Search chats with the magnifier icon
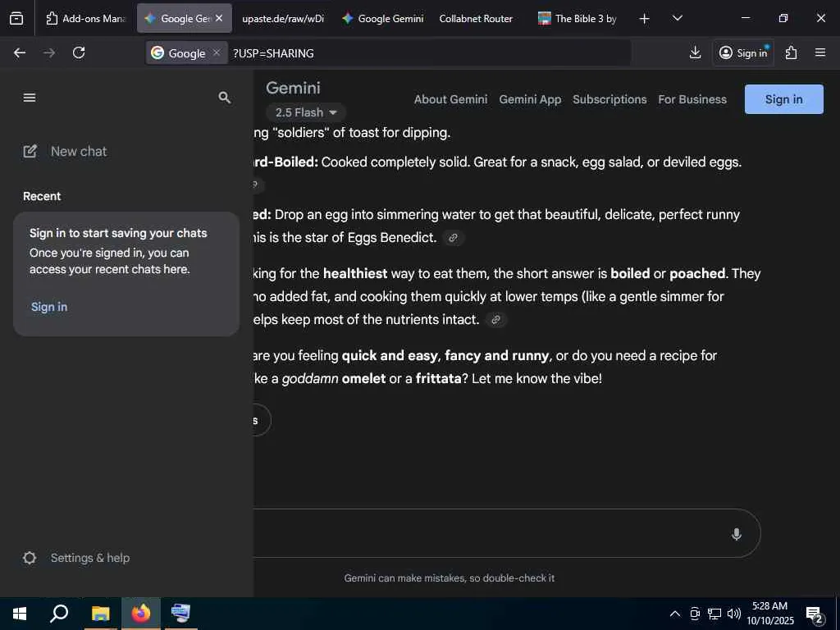The width and height of the screenshot is (840, 630). point(225,98)
